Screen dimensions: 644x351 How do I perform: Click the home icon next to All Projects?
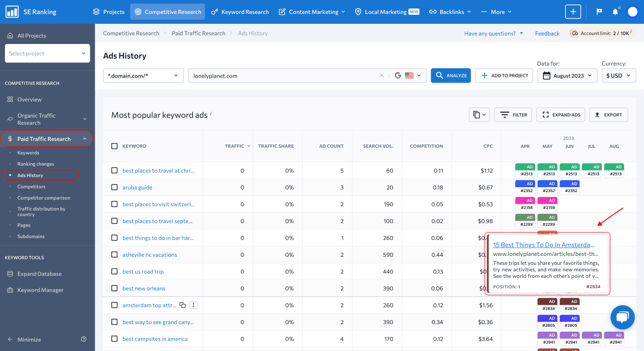[x=10, y=35]
